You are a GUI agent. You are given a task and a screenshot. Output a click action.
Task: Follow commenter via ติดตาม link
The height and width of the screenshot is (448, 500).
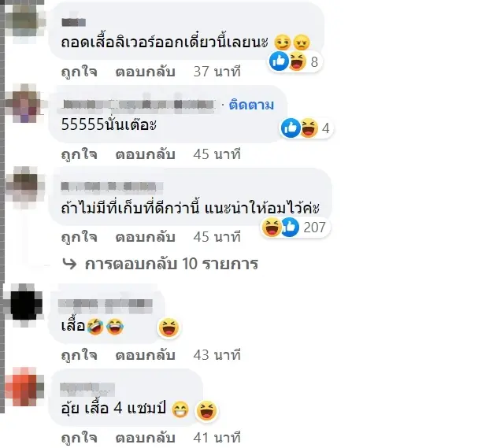[251, 105]
